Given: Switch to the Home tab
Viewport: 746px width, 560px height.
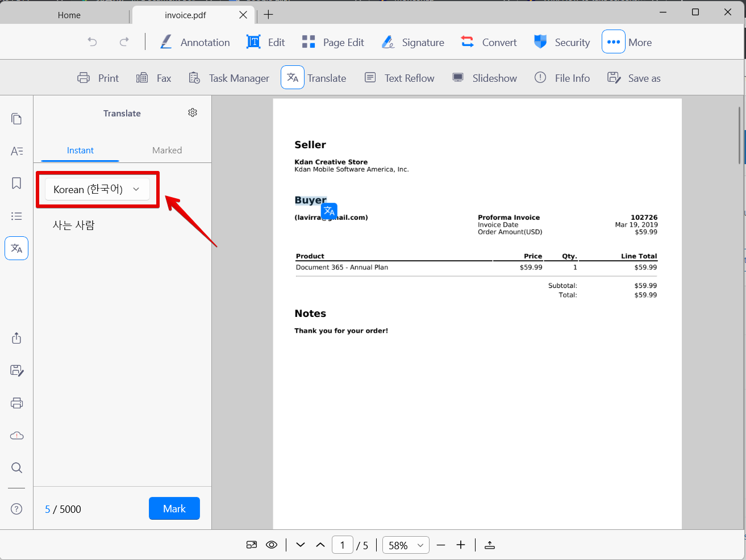Looking at the screenshot, I should coord(69,15).
